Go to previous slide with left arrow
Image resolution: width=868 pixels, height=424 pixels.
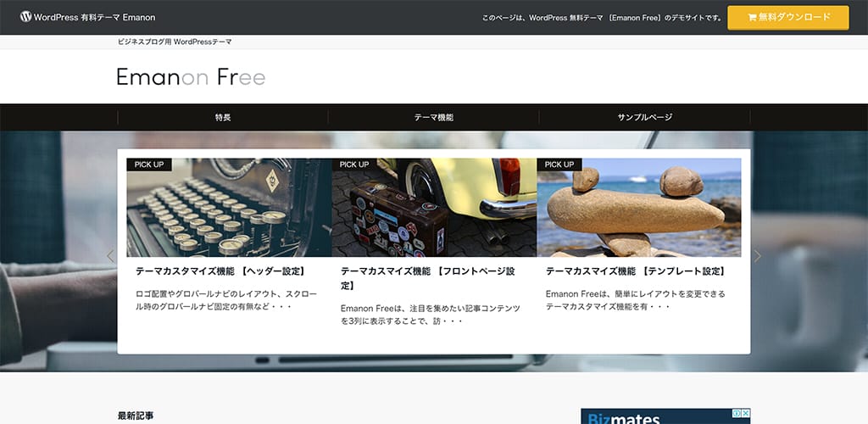tap(110, 256)
